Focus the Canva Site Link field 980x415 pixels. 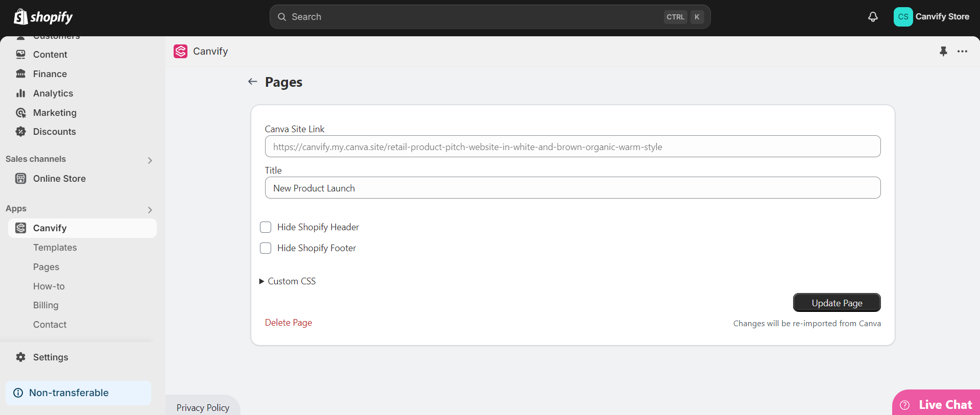(572, 147)
